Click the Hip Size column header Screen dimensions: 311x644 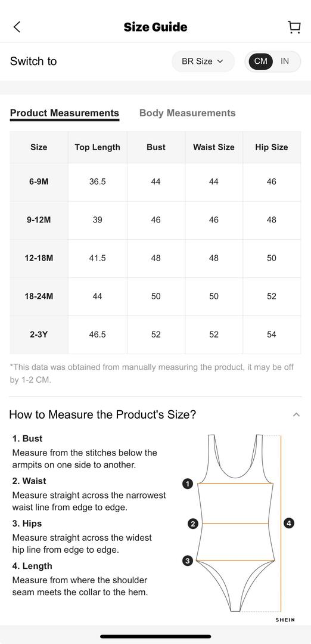click(272, 147)
